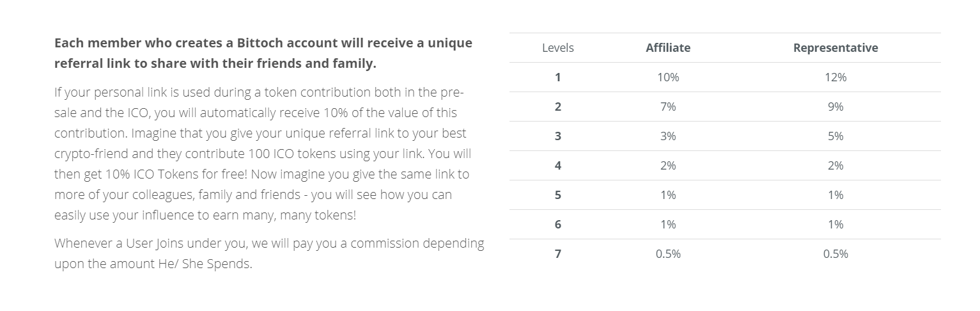
Task: Select the 10% Affiliate value for level 1
Action: 668,77
